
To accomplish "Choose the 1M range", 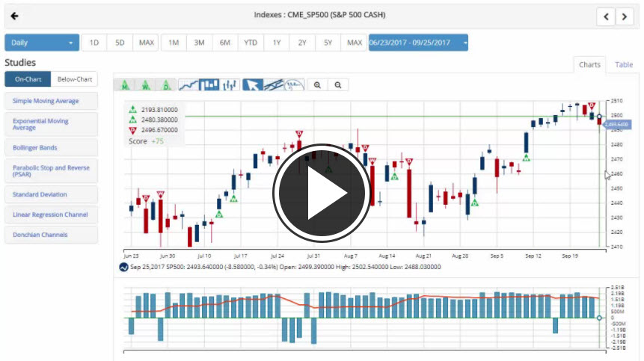I will pos(174,43).
